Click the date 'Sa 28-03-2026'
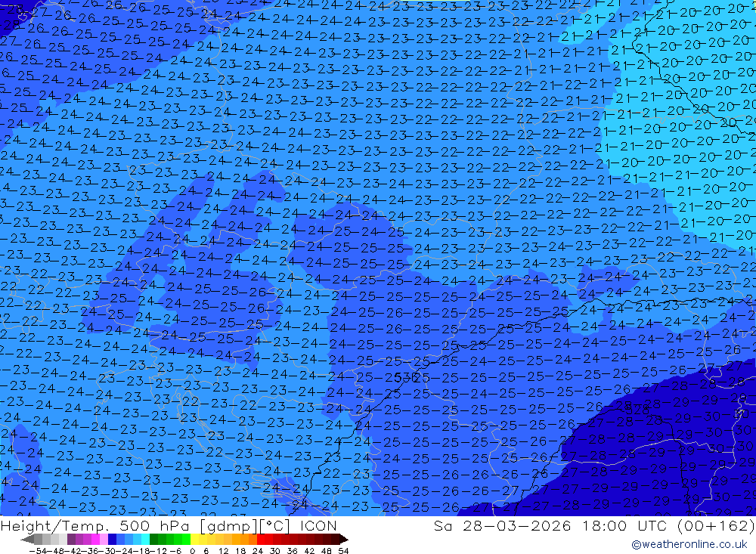756x554 pixels. 502,525
